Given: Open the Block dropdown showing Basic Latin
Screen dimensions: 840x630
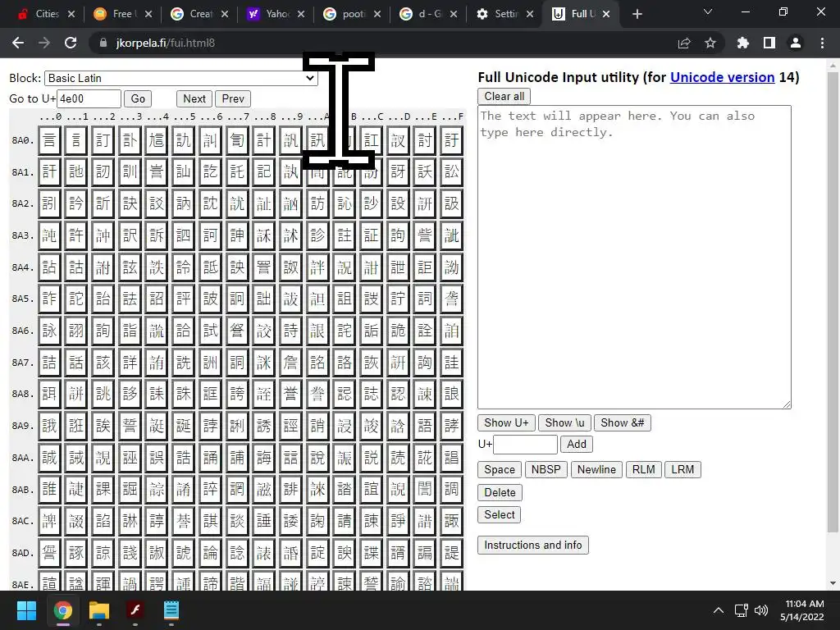Looking at the screenshot, I should [181, 78].
